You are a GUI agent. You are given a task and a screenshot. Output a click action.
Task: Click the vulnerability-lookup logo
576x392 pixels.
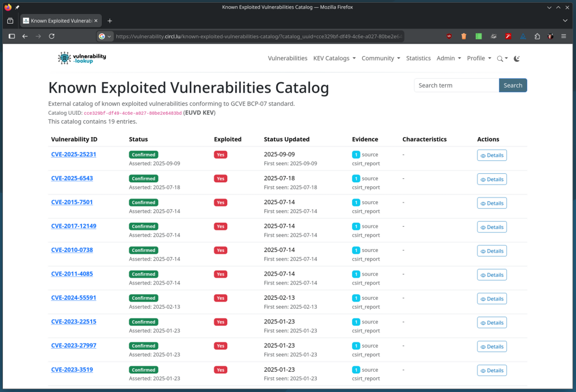click(x=82, y=58)
